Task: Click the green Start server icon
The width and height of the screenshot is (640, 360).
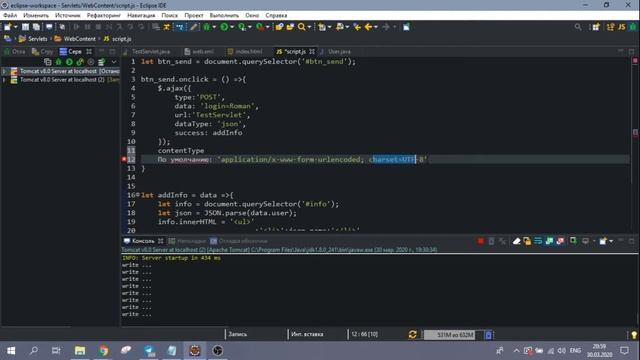Action: [x=69, y=62]
